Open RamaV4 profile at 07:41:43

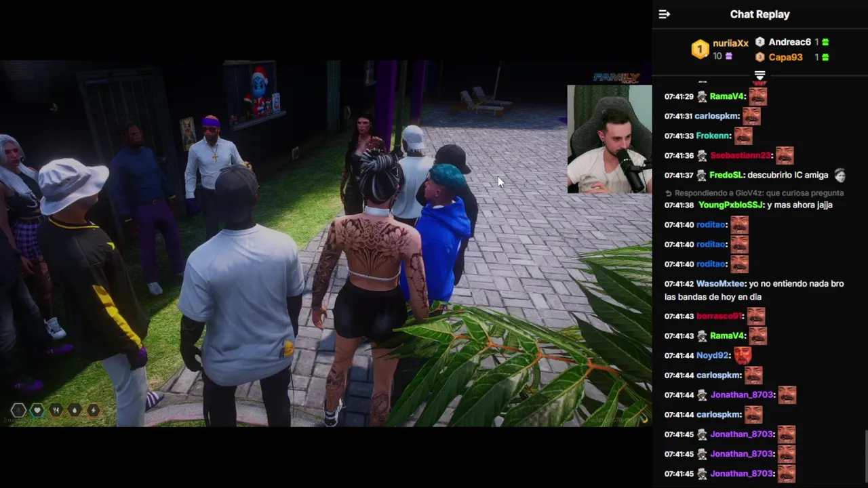pos(728,335)
